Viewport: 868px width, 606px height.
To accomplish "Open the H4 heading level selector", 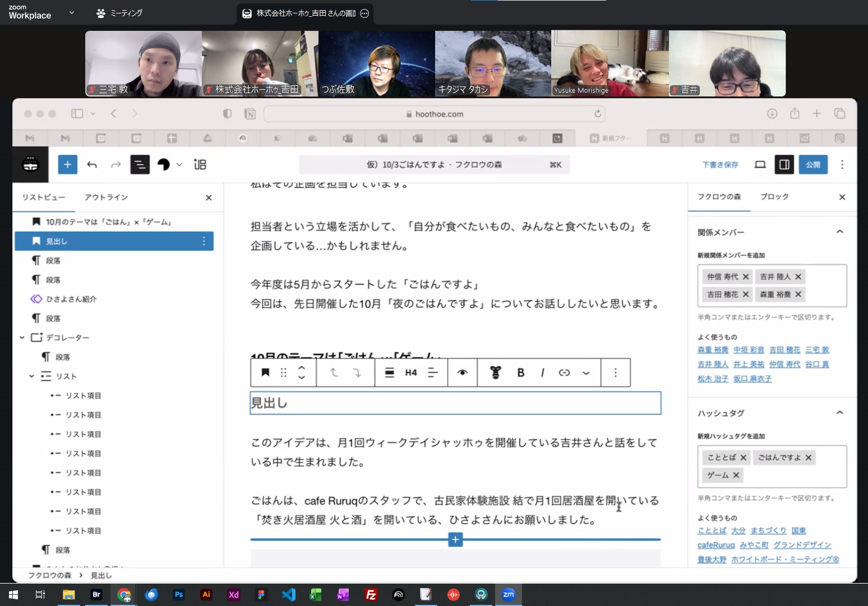I will click(x=411, y=373).
